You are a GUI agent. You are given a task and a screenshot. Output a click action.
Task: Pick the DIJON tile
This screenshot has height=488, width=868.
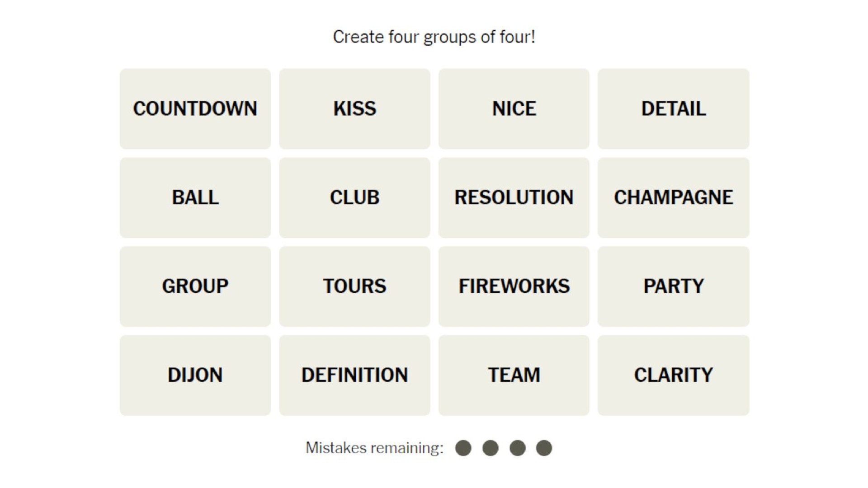(195, 375)
